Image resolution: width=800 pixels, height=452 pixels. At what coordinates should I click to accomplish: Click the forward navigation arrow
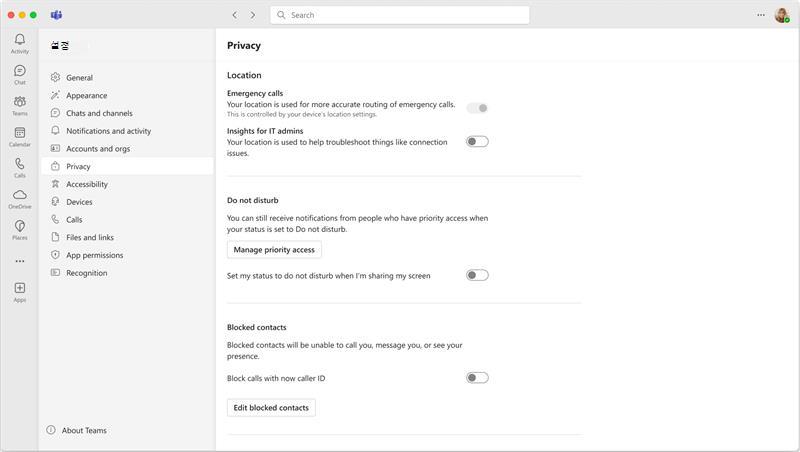pyautogui.click(x=253, y=15)
